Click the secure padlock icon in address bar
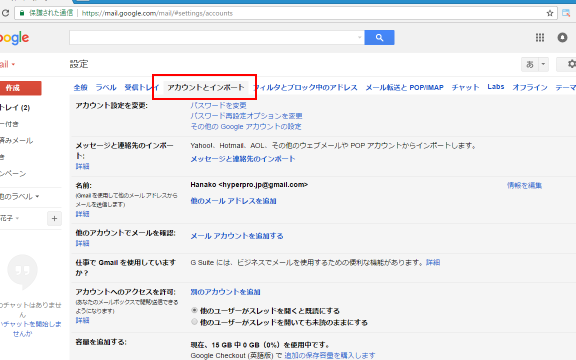The height and width of the screenshot is (360, 576). [22, 13]
